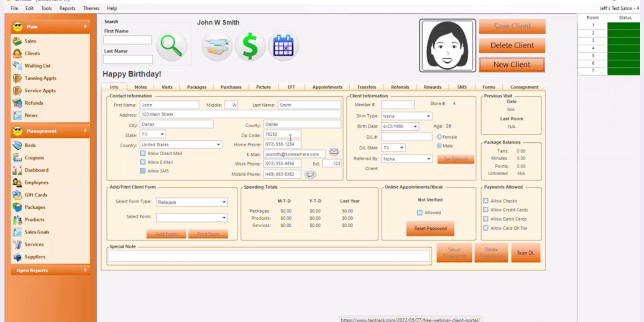This screenshot has height=322, width=644.
Task: Switch to the Notes tab
Action: tap(140, 87)
